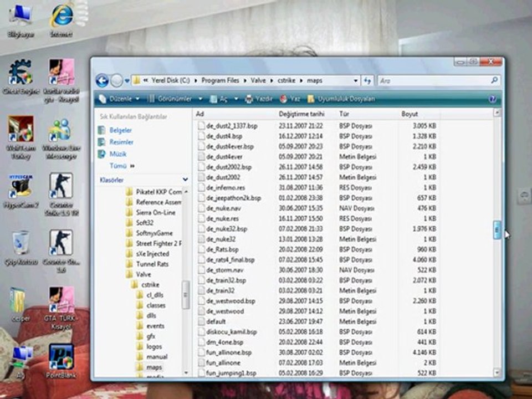Select file de_inferno.res
Image resolution: width=532 pixels, height=399 pixels.
tap(226, 188)
